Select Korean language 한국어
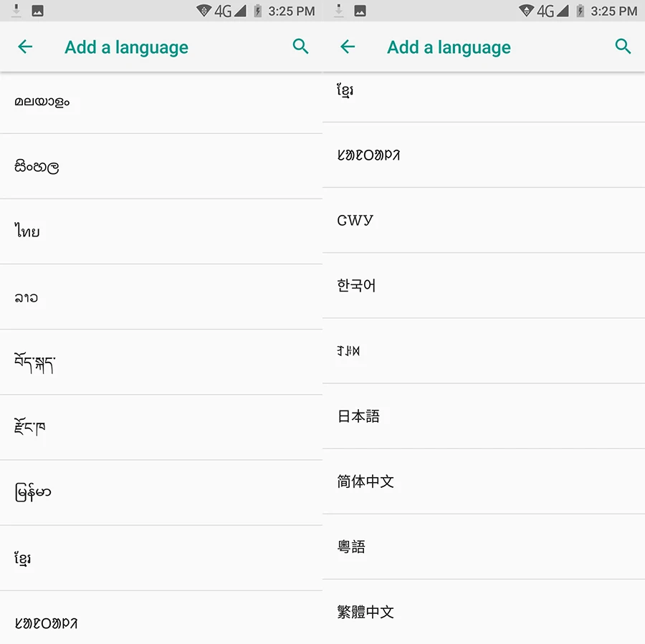This screenshot has width=645, height=644. click(484, 285)
